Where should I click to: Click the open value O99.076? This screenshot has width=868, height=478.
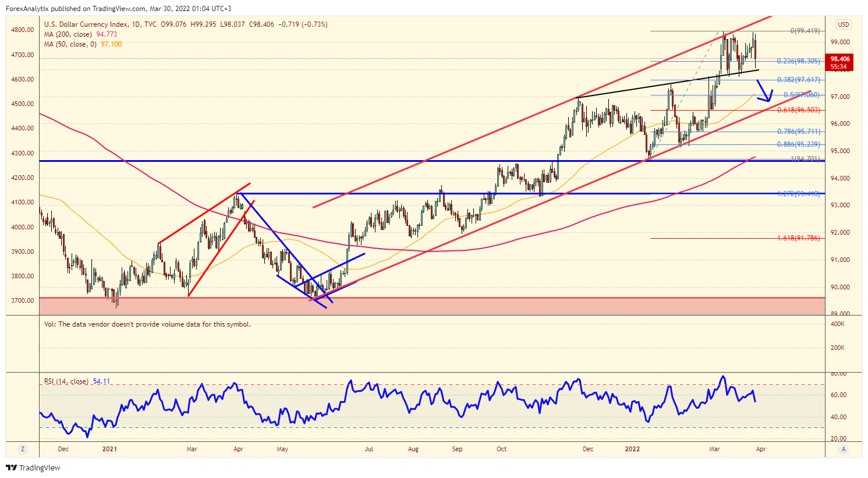[173, 24]
